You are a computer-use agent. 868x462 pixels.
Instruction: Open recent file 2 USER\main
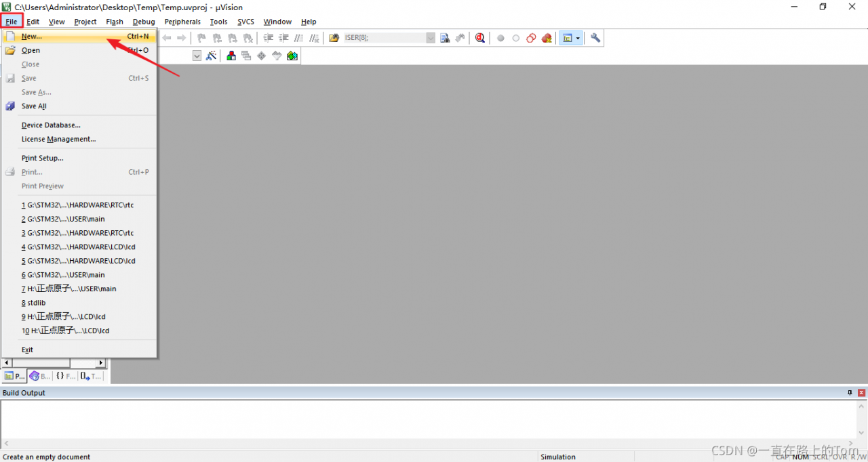(x=79, y=219)
